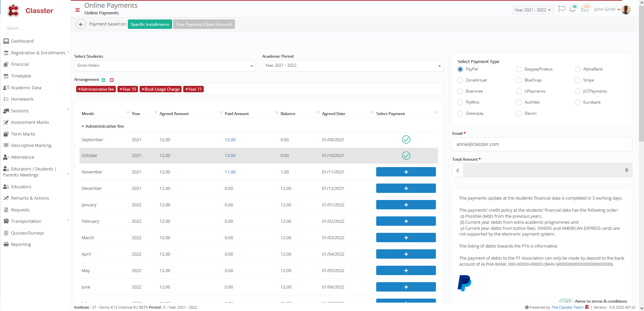Remove the Book Usage Charge tag
Screen dimensions: 644x311
pyautogui.click(x=143, y=89)
